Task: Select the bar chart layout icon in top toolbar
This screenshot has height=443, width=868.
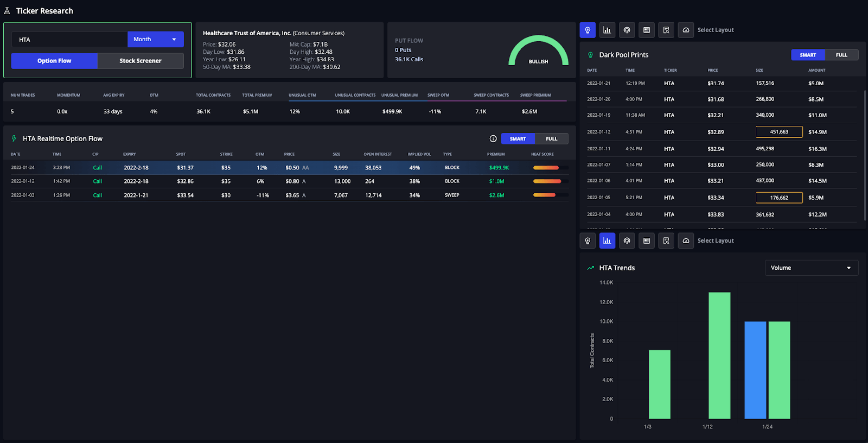Action: click(607, 30)
